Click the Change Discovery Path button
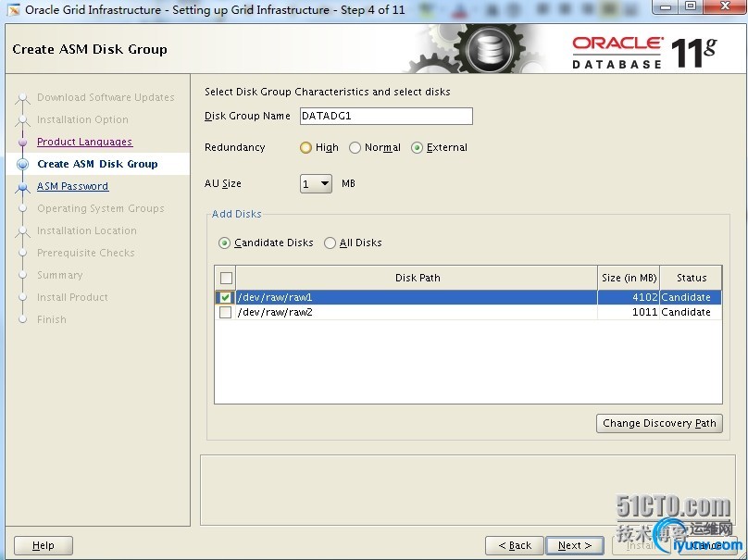The image size is (748, 560). [x=659, y=424]
